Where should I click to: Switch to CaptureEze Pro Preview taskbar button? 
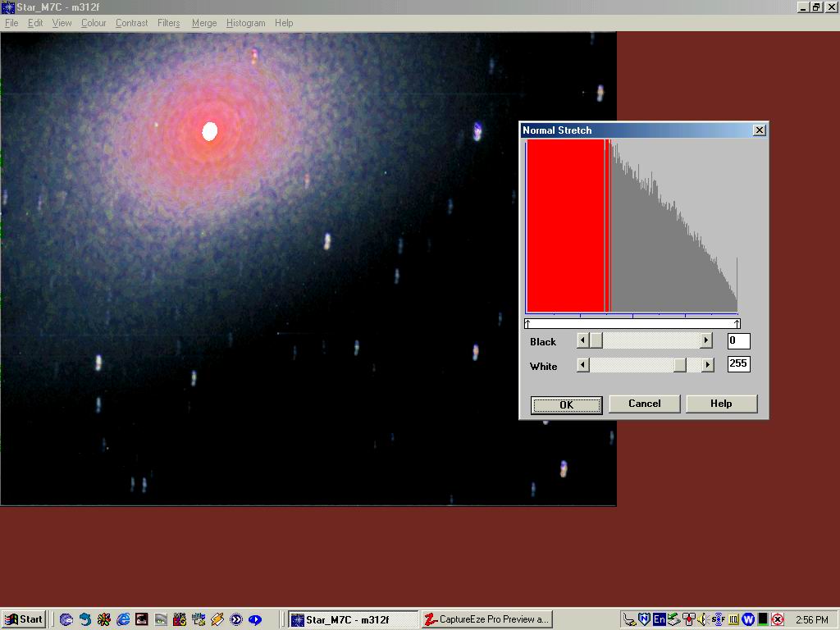pyautogui.click(x=486, y=620)
